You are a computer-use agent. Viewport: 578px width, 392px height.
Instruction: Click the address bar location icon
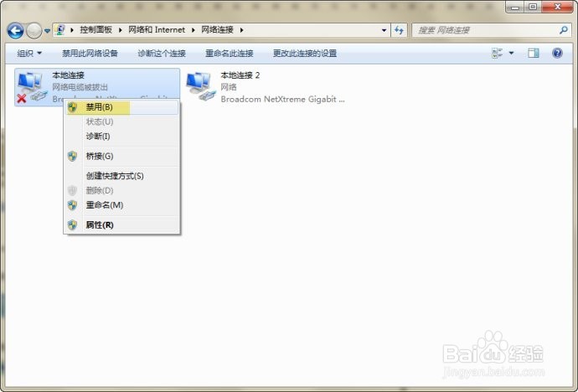(x=60, y=30)
